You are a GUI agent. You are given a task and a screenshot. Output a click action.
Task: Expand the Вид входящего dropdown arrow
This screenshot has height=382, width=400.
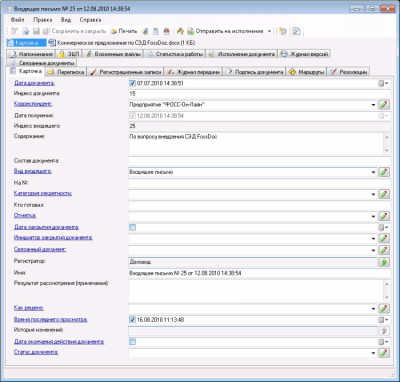373,172
